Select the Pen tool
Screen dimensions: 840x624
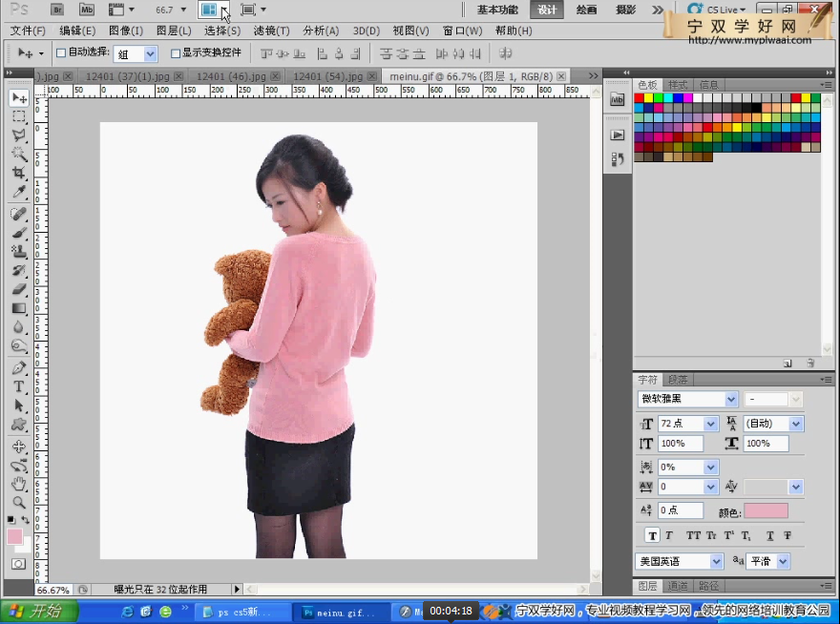point(19,368)
